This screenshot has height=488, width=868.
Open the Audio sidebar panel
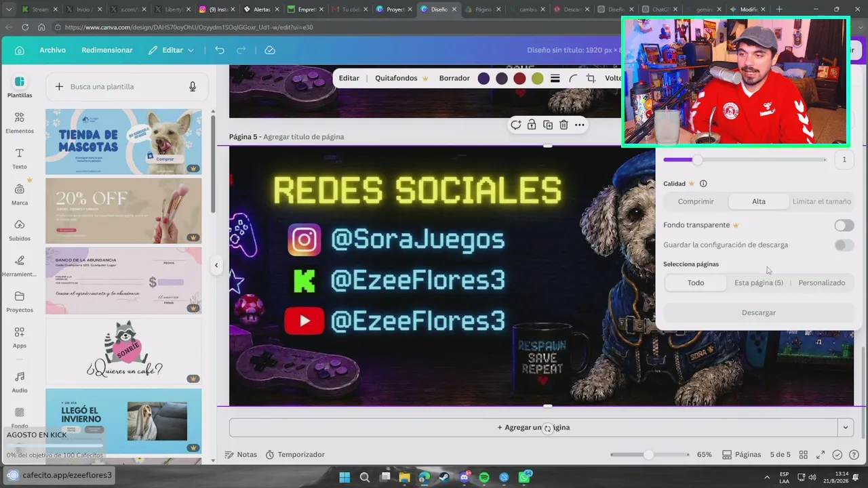(20, 382)
